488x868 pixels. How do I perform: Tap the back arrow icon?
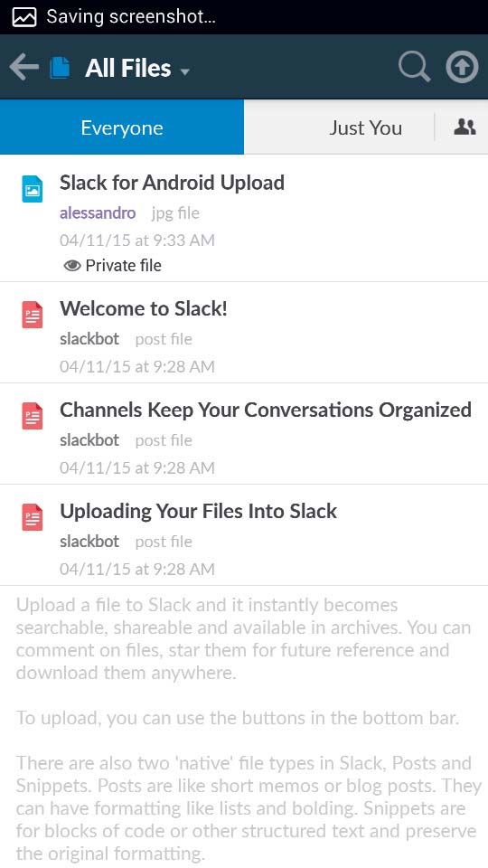pyautogui.click(x=23, y=68)
